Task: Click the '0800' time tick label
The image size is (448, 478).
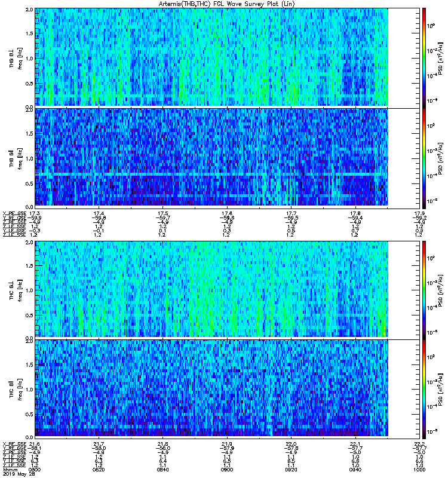Action: 34,470
